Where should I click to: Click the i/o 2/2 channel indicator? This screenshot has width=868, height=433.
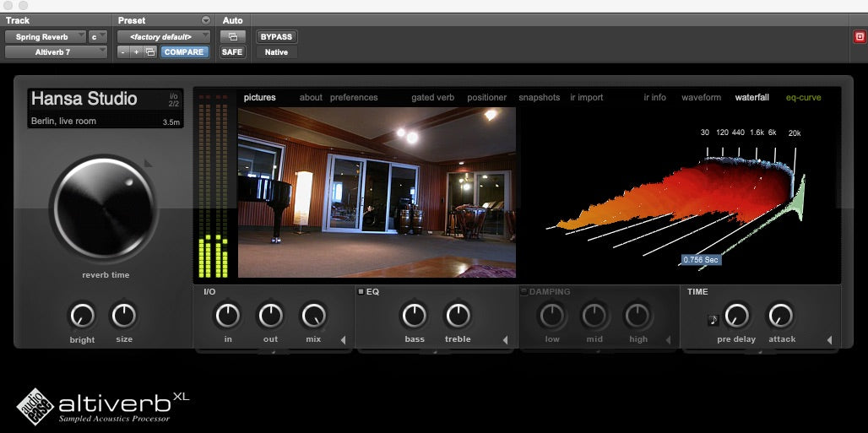(x=174, y=100)
